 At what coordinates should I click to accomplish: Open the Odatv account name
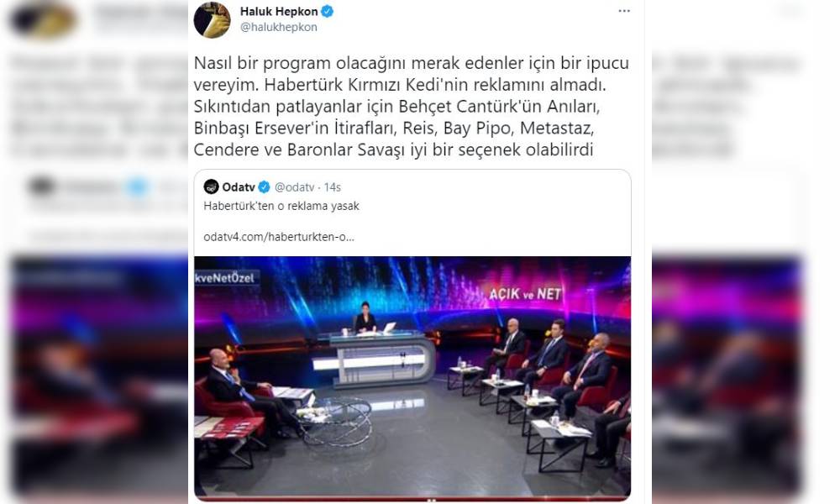point(239,187)
